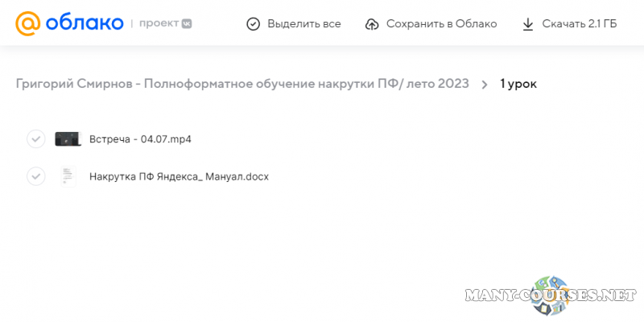Viewport: 644px width, 322px height.
Task: Click the "проект" label in the header
Action: [159, 24]
